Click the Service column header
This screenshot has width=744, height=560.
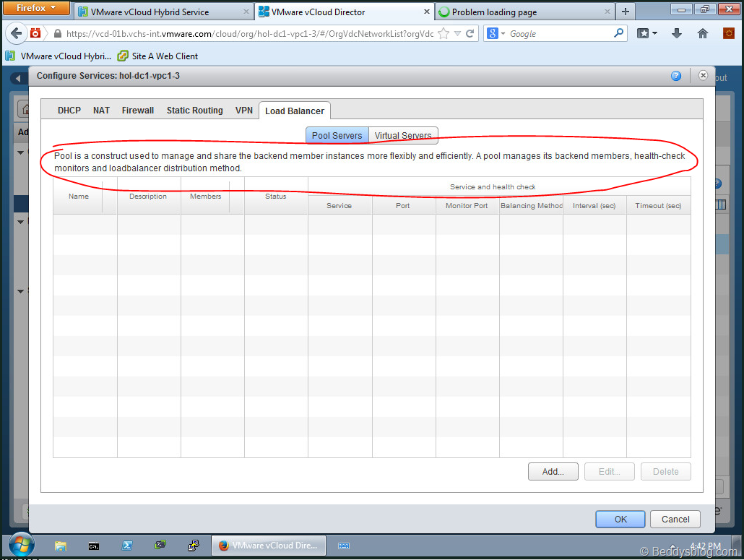click(339, 205)
